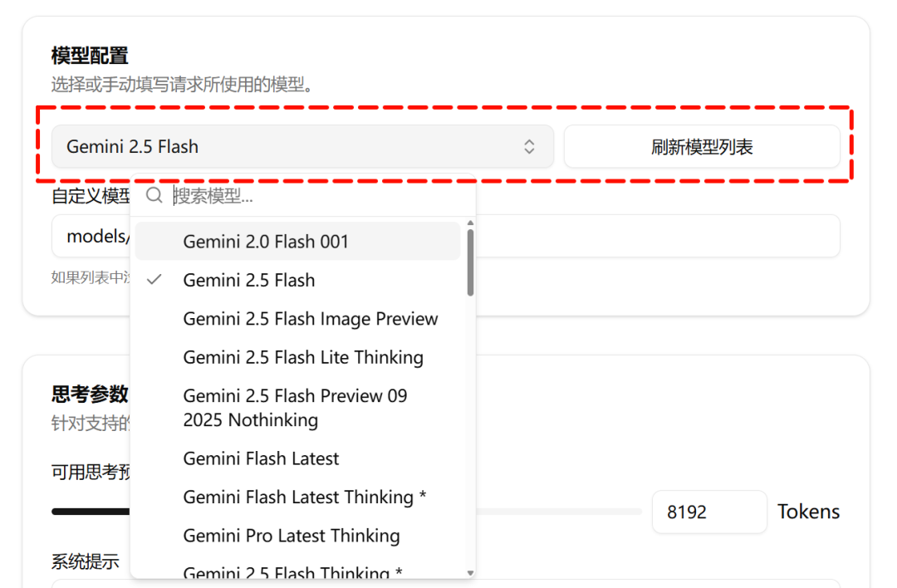Click the model list scrollbar down arrow
Viewport: 897px width, 588px height.
470,572
